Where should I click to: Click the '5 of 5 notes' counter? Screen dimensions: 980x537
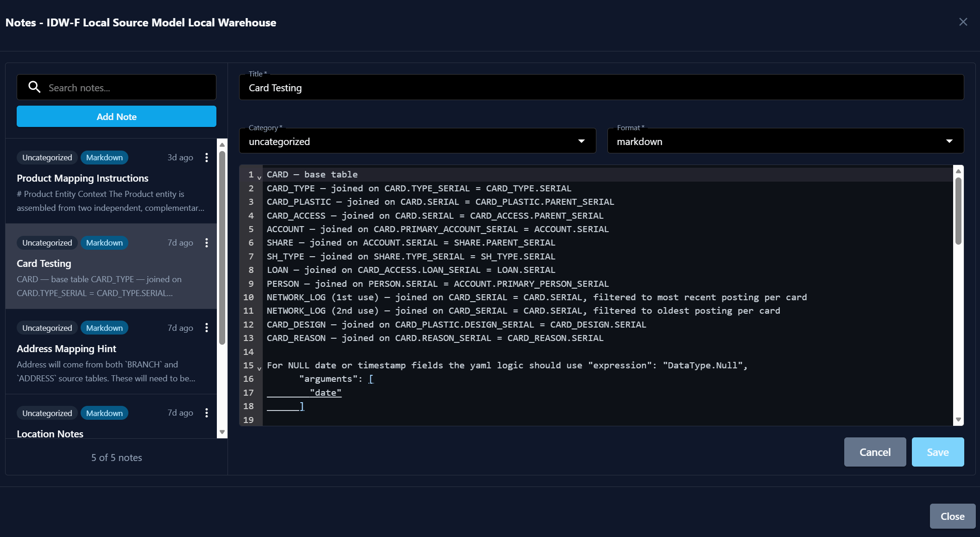click(x=117, y=457)
